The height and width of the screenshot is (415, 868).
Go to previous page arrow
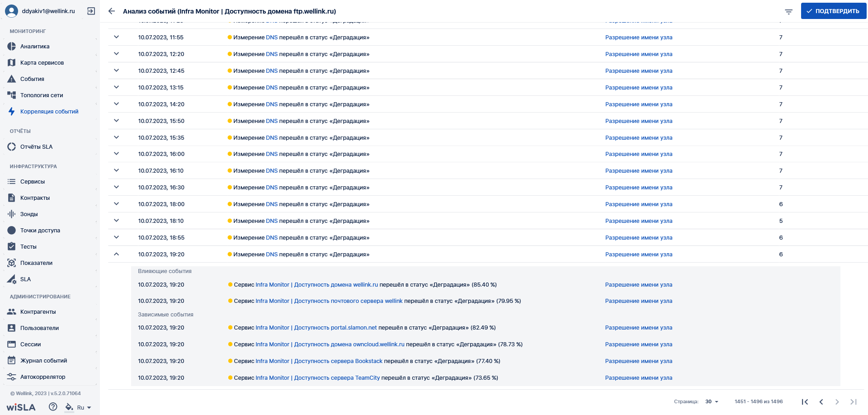pos(821,402)
